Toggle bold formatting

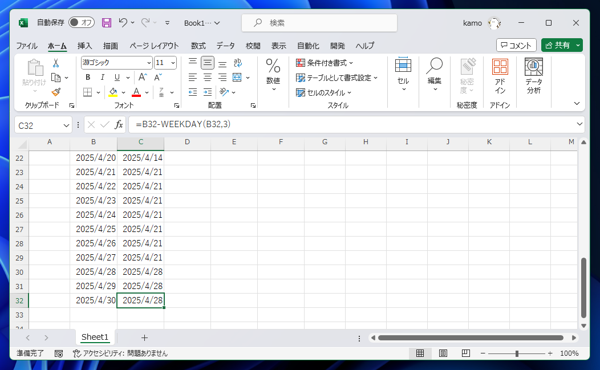[x=88, y=78]
